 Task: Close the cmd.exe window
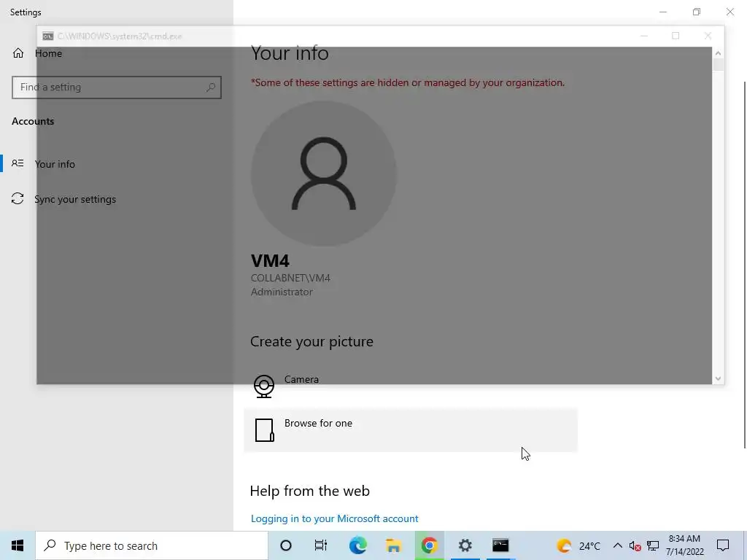click(708, 36)
